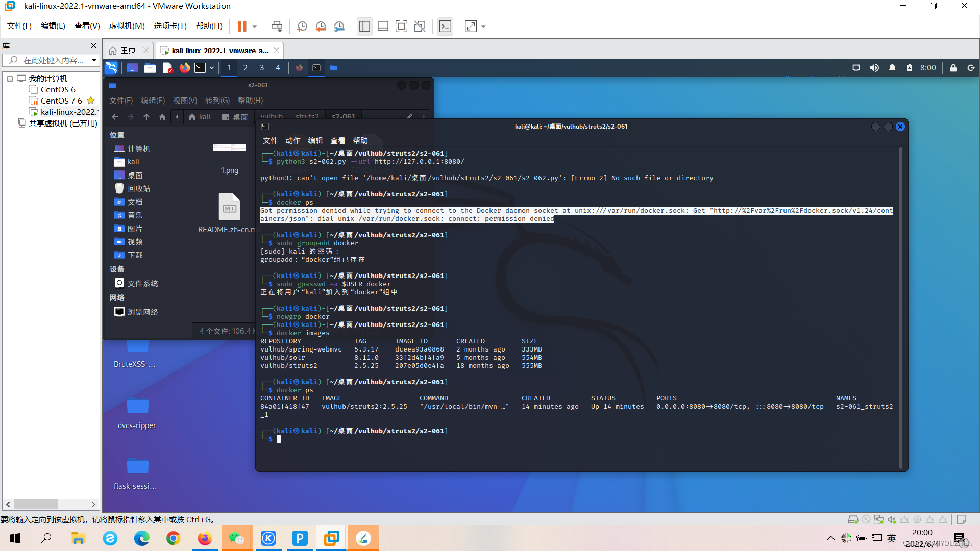Click send Ctrl+Alt+Del icon
The image size is (980, 551).
277,26
